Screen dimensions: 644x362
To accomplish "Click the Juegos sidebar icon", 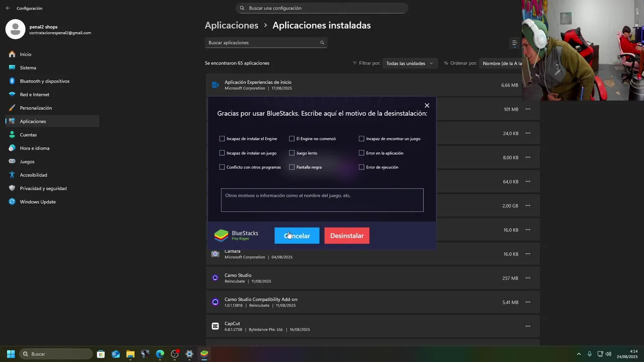I will pos(12,161).
